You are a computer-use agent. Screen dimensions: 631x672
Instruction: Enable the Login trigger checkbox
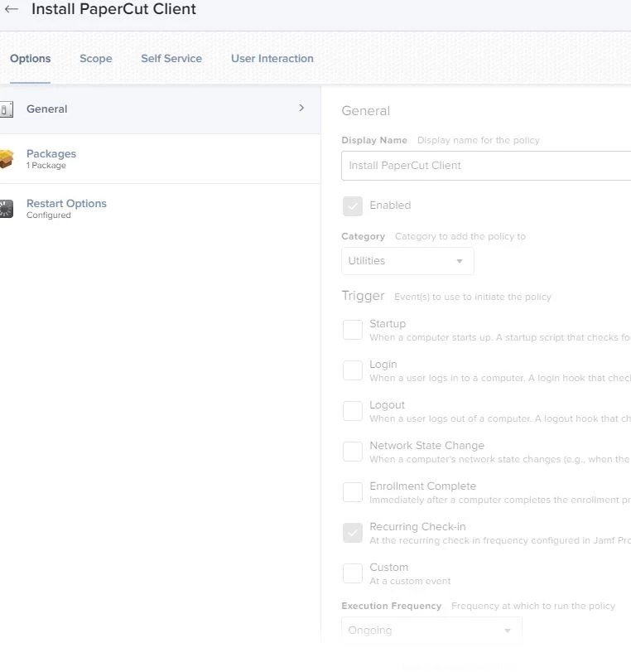click(x=353, y=370)
